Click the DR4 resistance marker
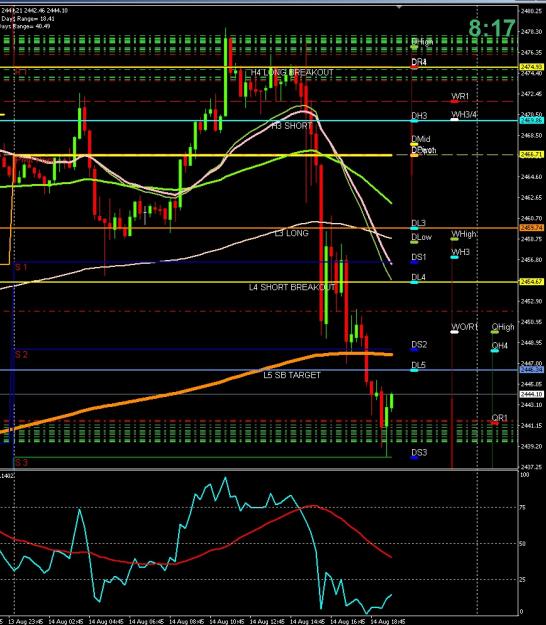The image size is (546, 625). (x=419, y=62)
